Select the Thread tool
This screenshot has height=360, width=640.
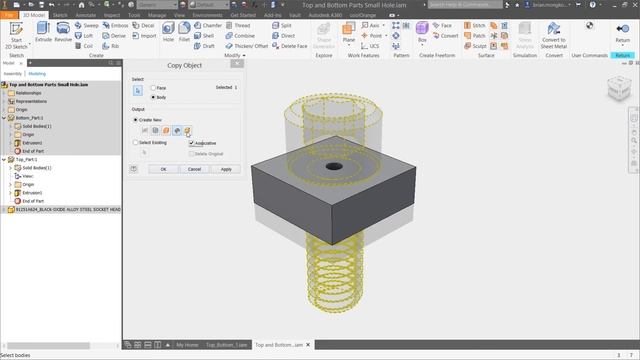point(238,25)
